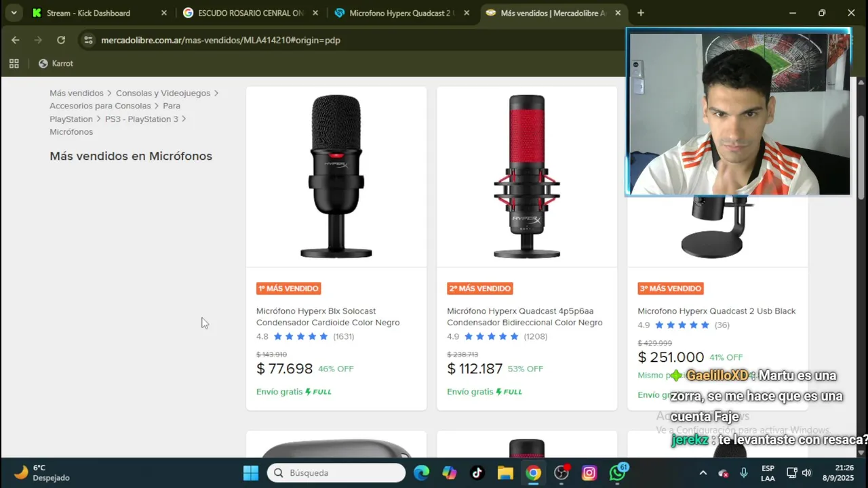The height and width of the screenshot is (488, 868).
Task: Open Copilot from the taskbar
Action: point(450,472)
